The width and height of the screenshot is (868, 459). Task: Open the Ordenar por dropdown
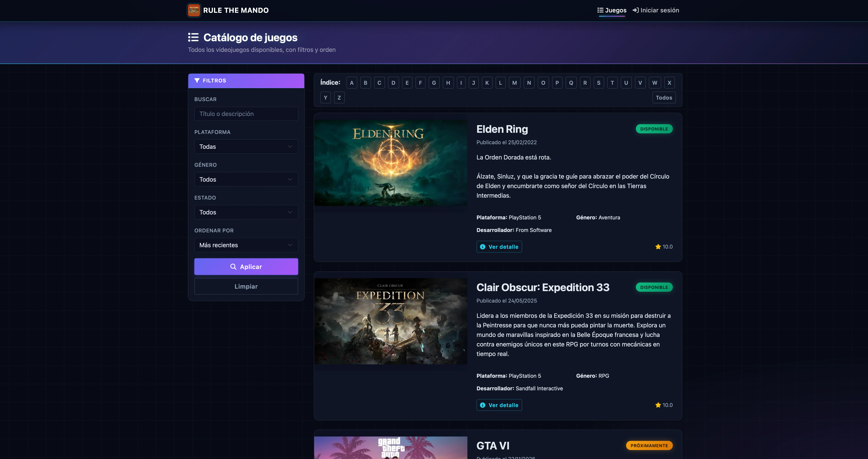click(246, 245)
